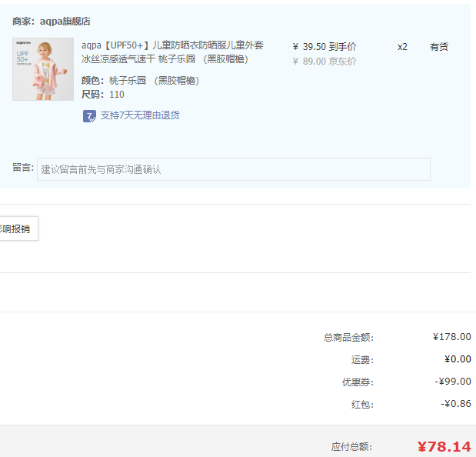Image resolution: width=476 pixels, height=457 pixels.
Task: Select the 颜色: 桃子乐园 attribute line
Action: click(140, 81)
